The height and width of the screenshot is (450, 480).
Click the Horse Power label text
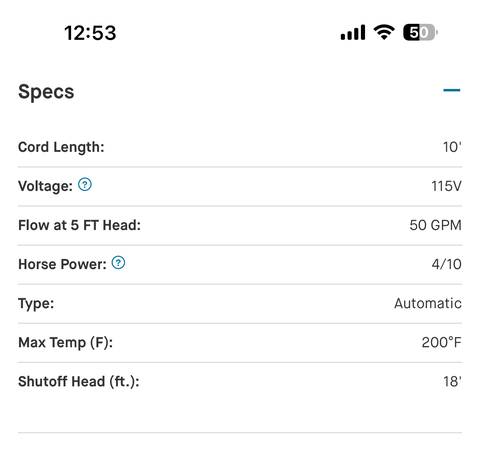[x=62, y=264]
